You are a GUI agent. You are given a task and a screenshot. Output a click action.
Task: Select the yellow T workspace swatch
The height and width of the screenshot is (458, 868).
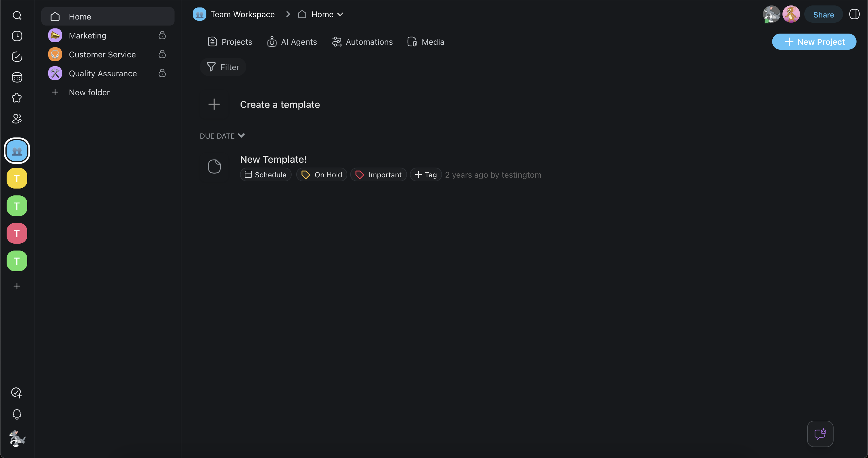[x=17, y=178]
